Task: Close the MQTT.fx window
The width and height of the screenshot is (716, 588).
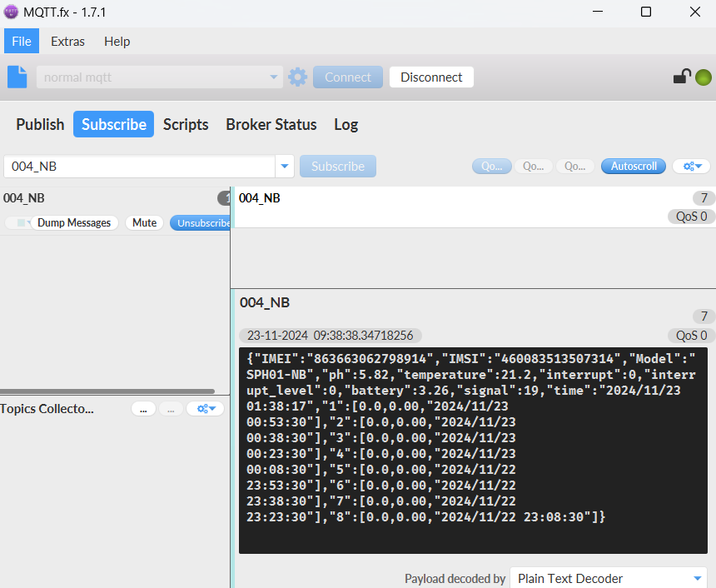Action: [x=694, y=12]
